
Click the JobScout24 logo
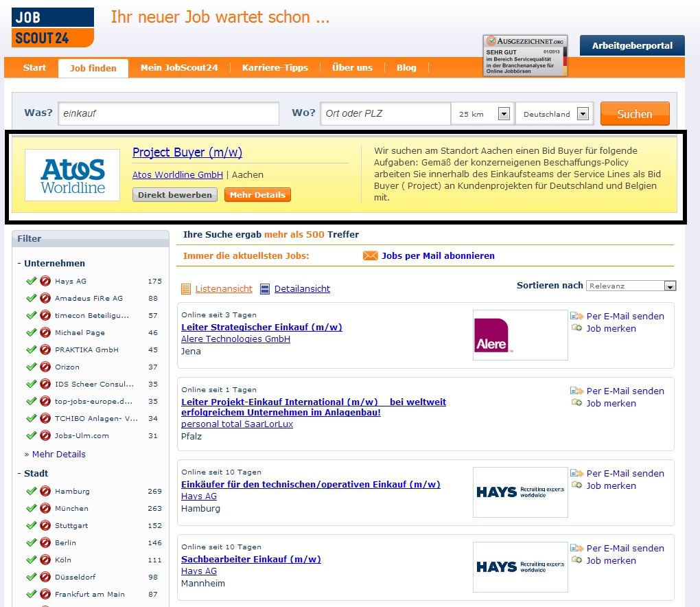coord(53,27)
